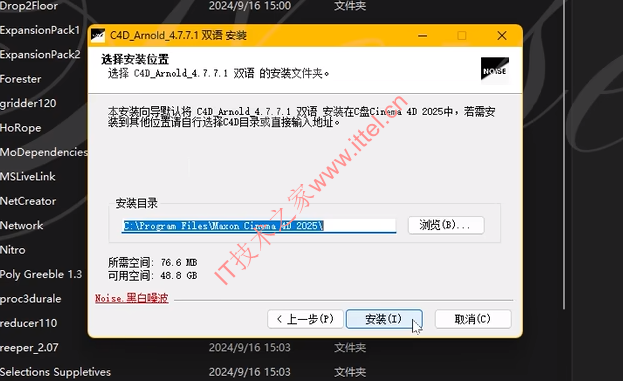Screen dimensions: 623x381
Task: Select the ExpansionPack1 folder
Action: pos(40,30)
